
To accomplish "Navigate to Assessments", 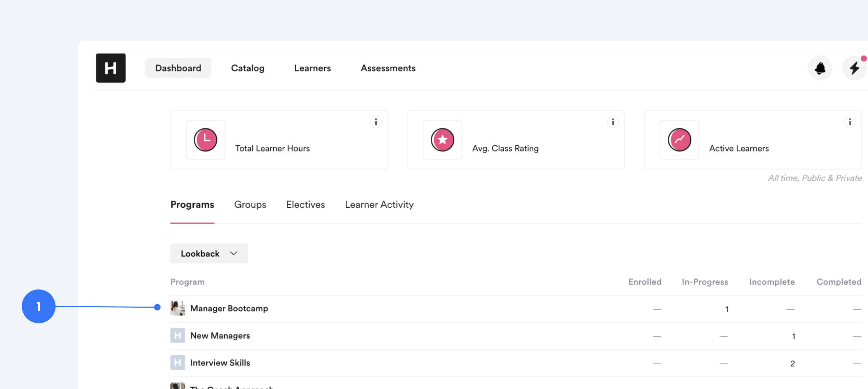I will [388, 68].
